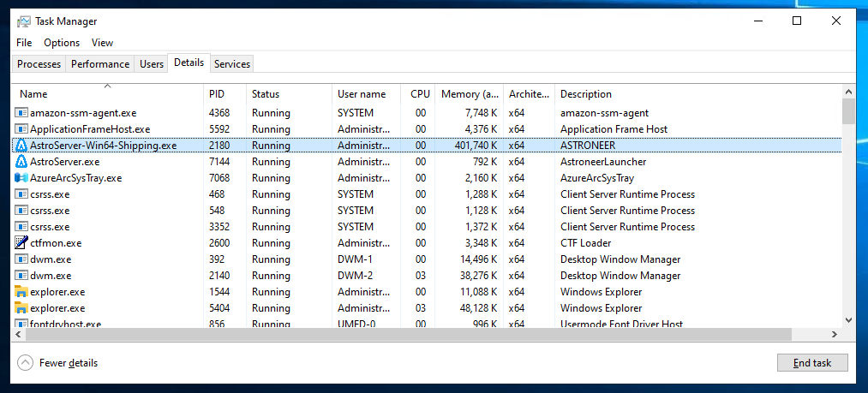Sort by the Status column header
The height and width of the screenshot is (393, 868).
(x=289, y=94)
